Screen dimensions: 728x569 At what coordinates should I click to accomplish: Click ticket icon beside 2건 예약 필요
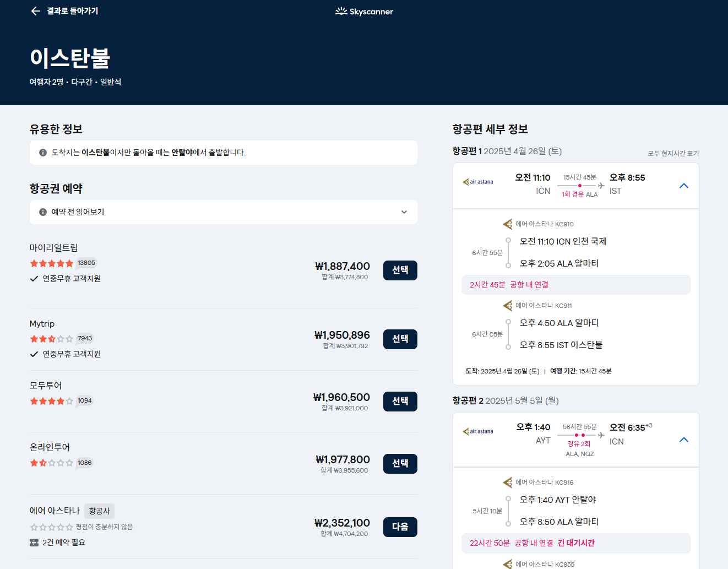pyautogui.click(x=34, y=543)
